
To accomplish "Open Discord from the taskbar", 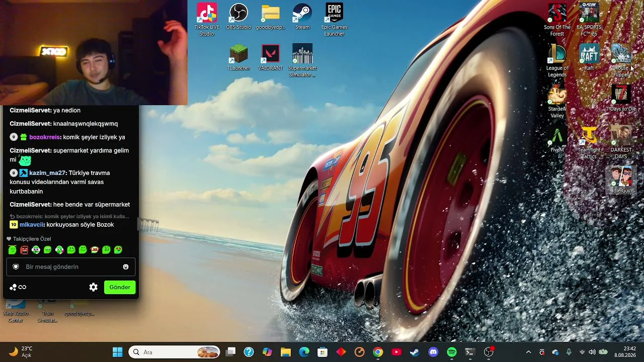I will 433,352.
